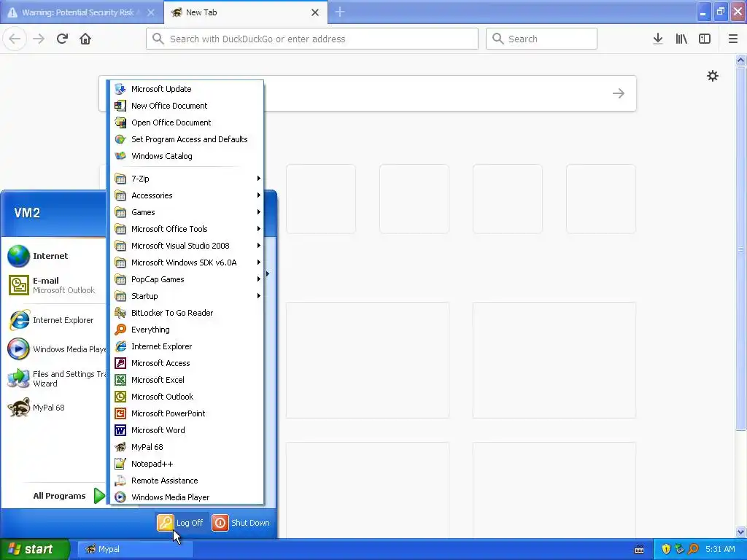The image size is (747, 560).
Task: Click the yellow security shield tray icon
Action: pyautogui.click(x=666, y=549)
